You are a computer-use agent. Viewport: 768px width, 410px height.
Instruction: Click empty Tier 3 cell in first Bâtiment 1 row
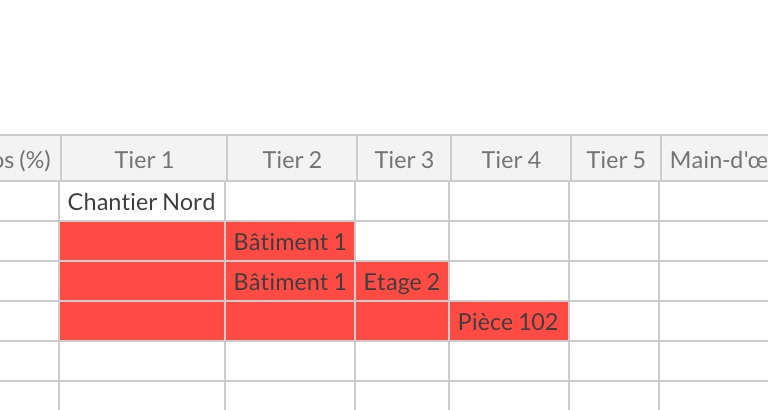(402, 241)
